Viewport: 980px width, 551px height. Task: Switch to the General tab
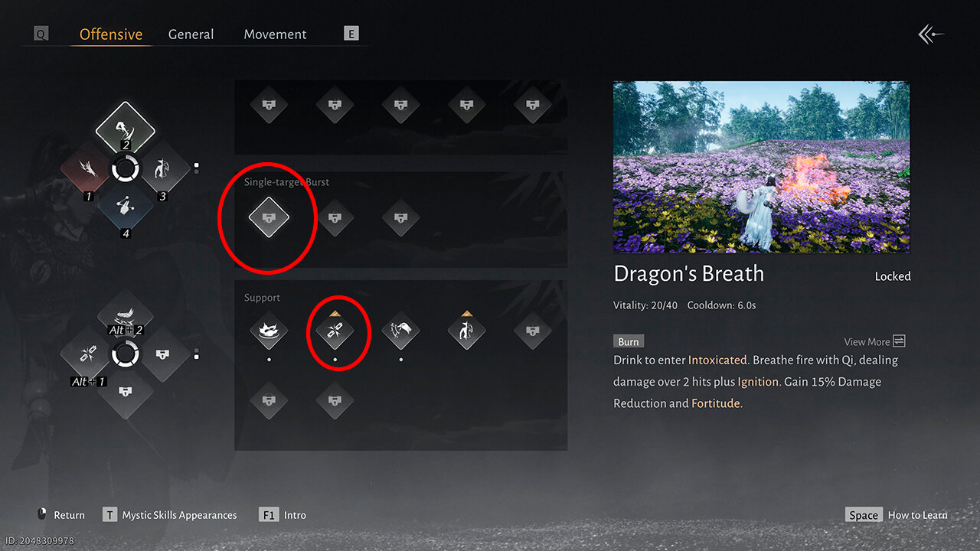pos(191,34)
